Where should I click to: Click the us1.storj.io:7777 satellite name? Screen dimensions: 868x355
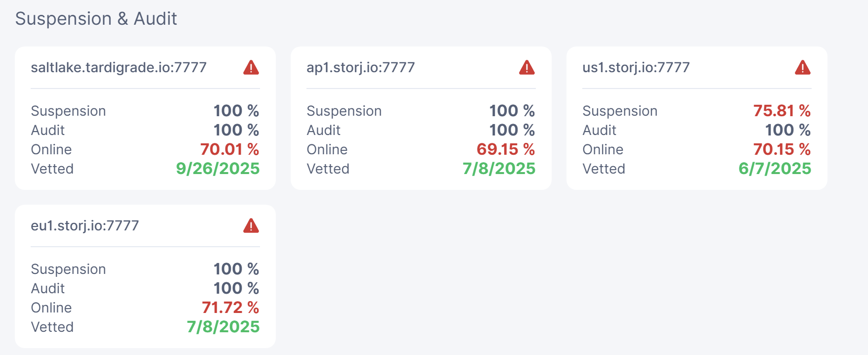tap(636, 67)
